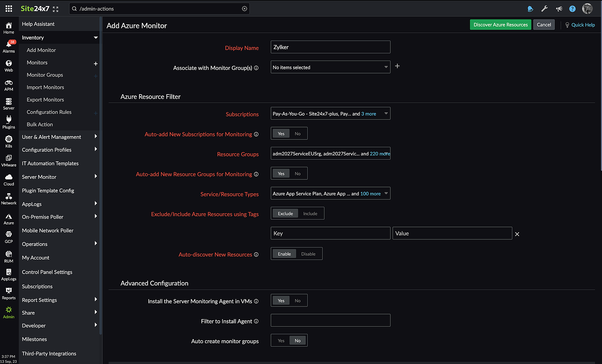The width and height of the screenshot is (602, 364).
Task: Open the Web monitors sidebar icon
Action: click(x=9, y=66)
